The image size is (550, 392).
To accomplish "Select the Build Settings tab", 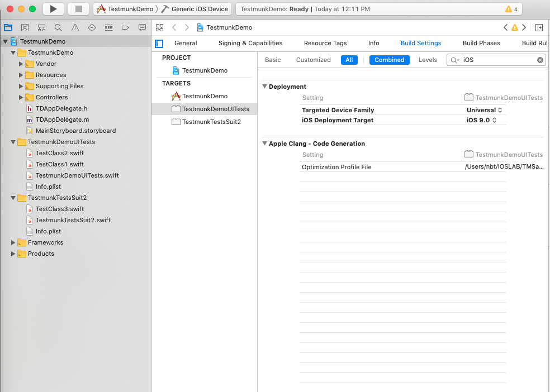I will [x=421, y=43].
